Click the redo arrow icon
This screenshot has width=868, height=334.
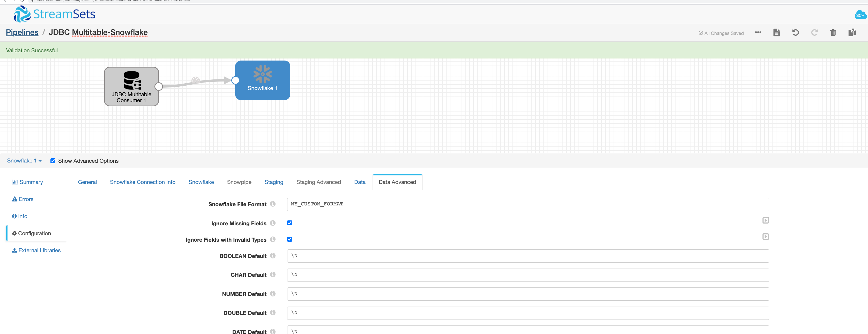click(x=815, y=32)
